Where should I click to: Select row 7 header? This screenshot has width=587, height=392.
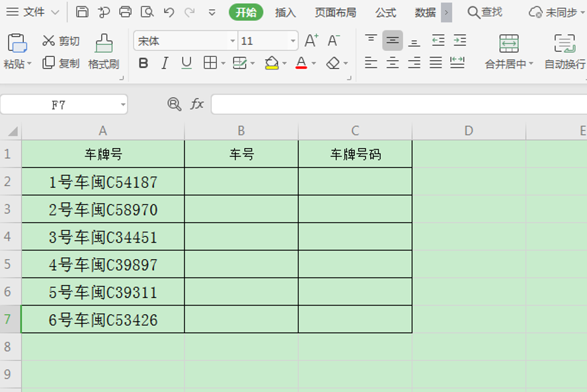(10, 319)
